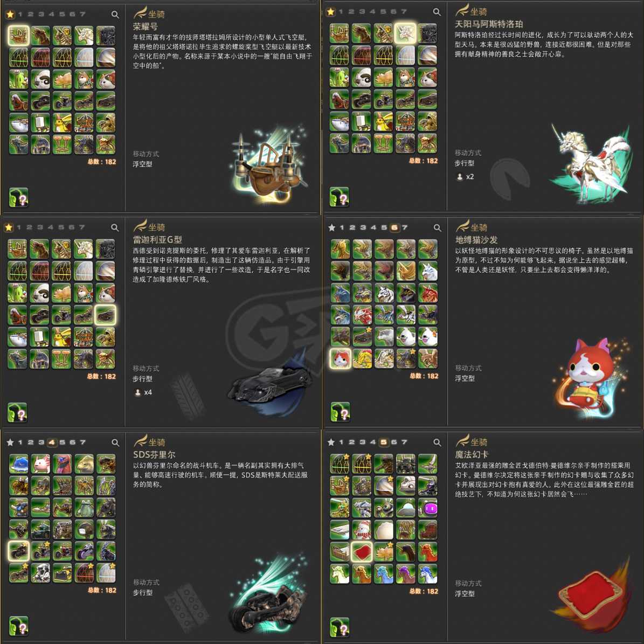Image resolution: width=644 pixels, height=644 pixels.
Task: Click the glowing star favorites tab in 雷迦利亚G型 panel
Action: pyautogui.click(x=9, y=227)
